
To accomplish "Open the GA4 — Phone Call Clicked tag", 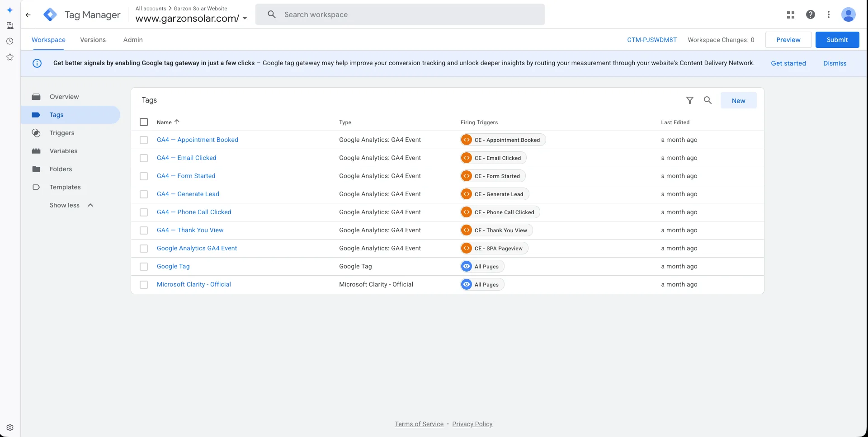I will 194,212.
